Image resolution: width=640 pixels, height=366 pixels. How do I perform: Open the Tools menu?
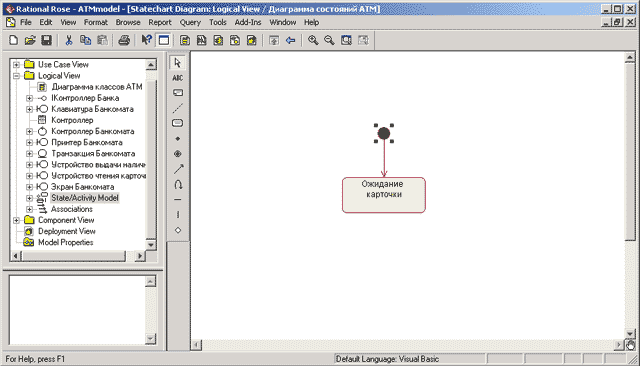[x=218, y=22]
